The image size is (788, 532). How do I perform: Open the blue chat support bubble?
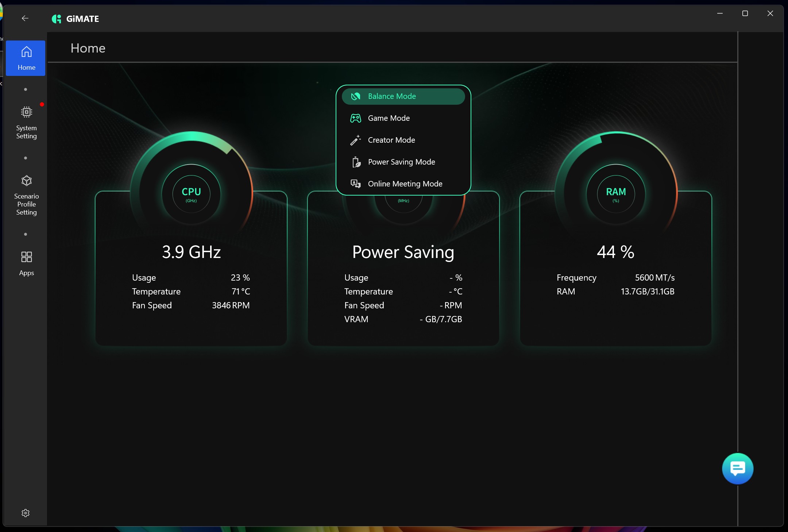point(737,469)
